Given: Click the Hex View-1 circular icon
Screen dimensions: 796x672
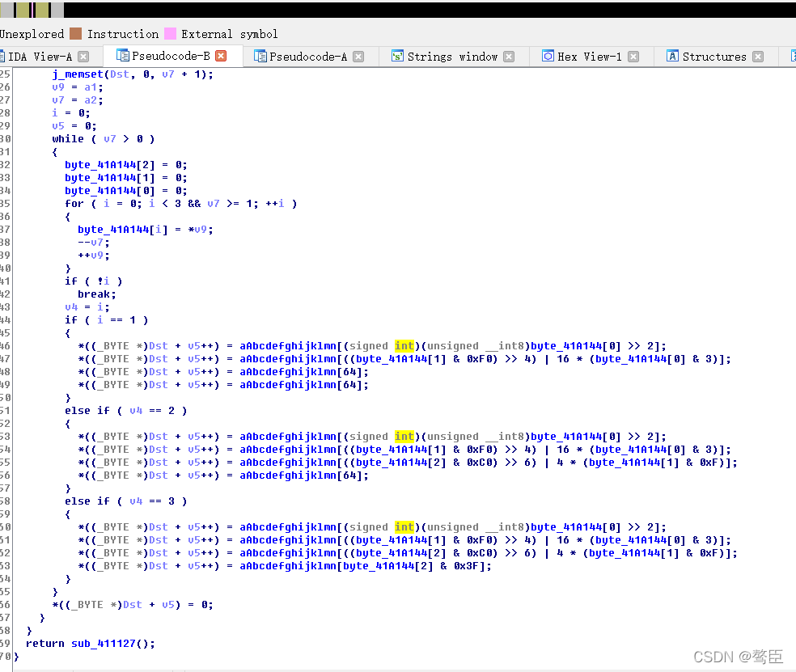Looking at the screenshot, I should [548, 57].
